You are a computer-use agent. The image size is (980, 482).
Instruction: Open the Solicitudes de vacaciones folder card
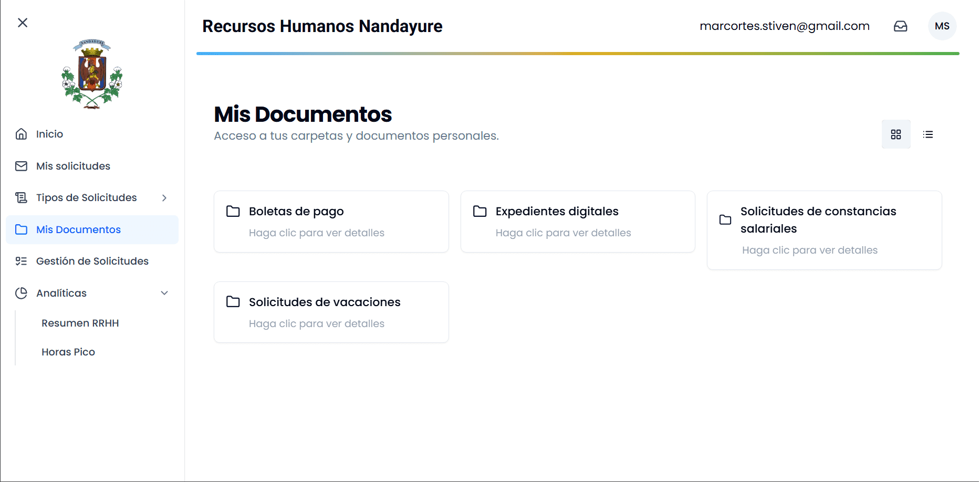[331, 312]
